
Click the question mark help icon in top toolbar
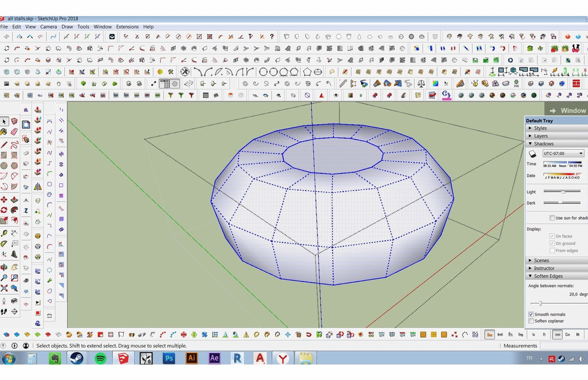pyautogui.click(x=272, y=36)
